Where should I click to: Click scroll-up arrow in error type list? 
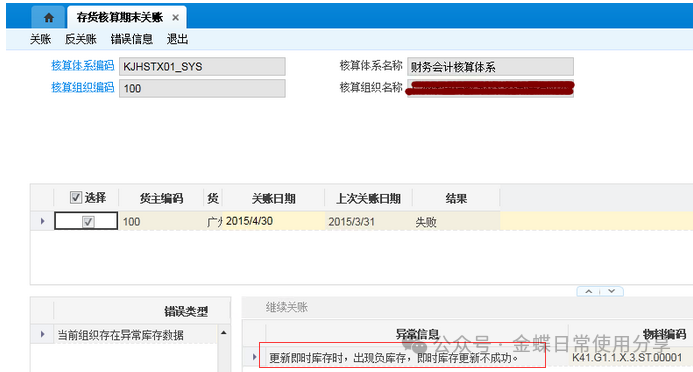tap(224, 333)
